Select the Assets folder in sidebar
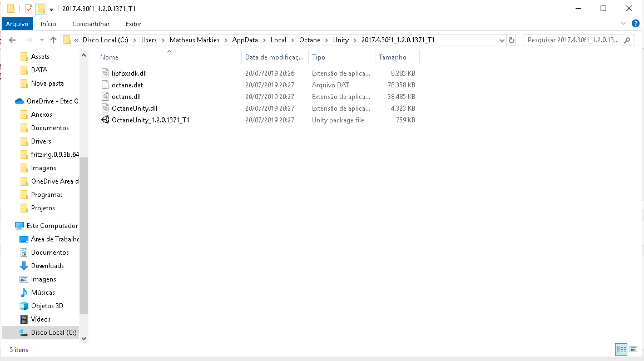644x361 pixels. click(40, 57)
